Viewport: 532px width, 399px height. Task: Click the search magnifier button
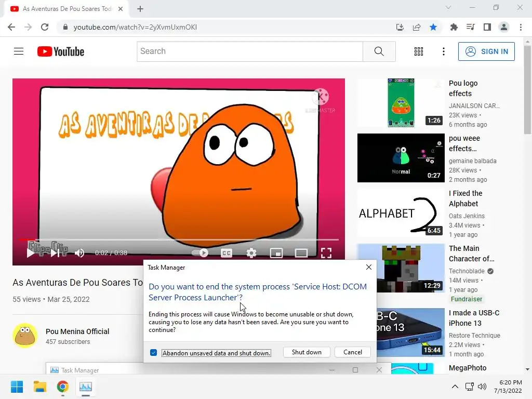pos(379,51)
